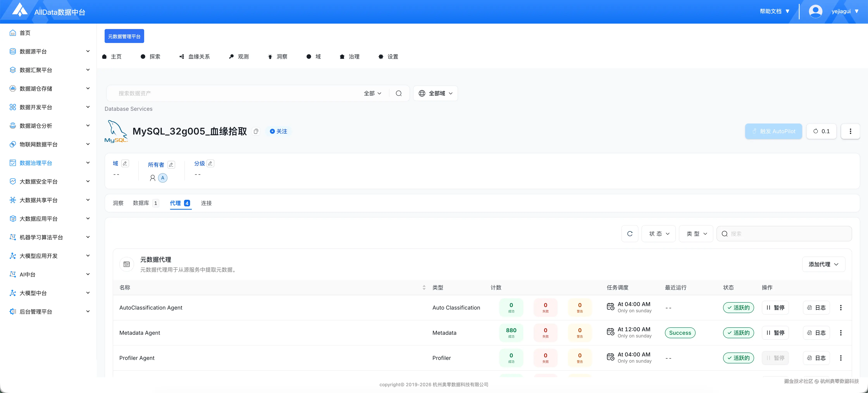Image resolution: width=868 pixels, height=393 pixels.
Task: Open the 全部 search scope dropdown
Action: (372, 93)
